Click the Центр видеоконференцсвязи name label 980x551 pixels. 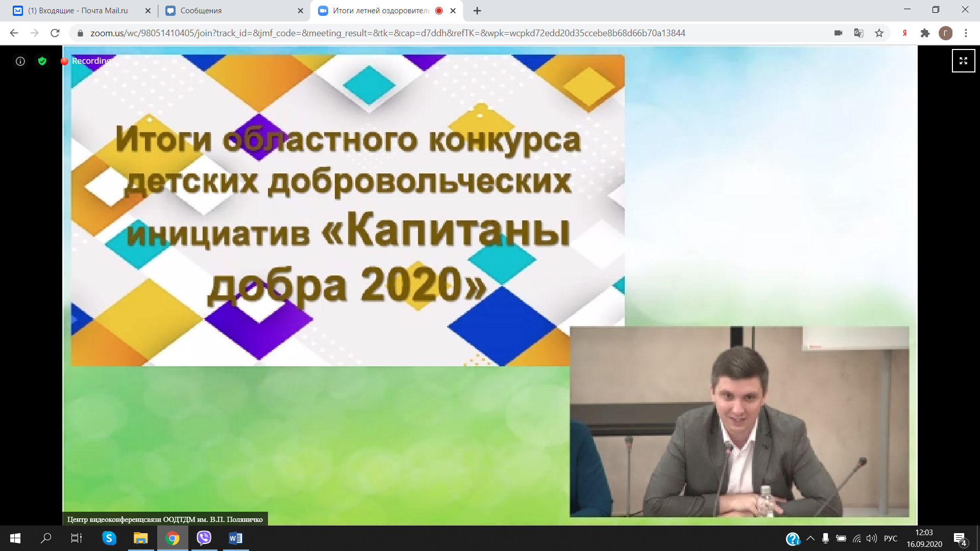[165, 519]
